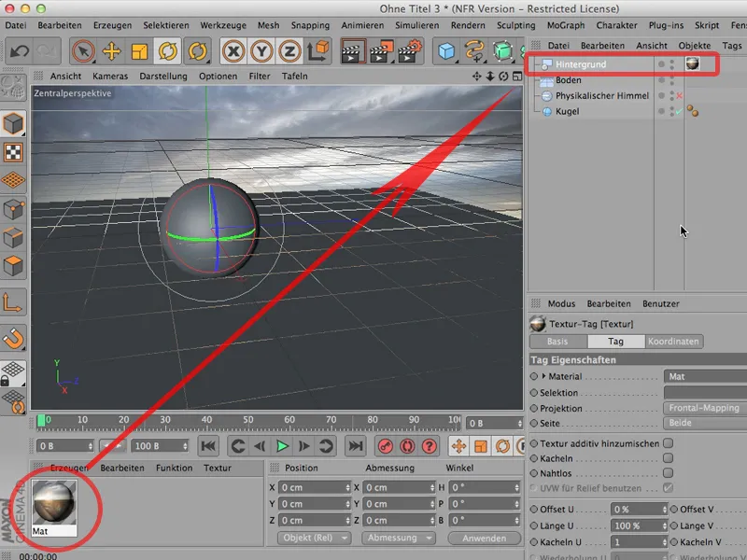The width and height of the screenshot is (747, 560).
Task: Click the locked workplane icon
Action: point(13,372)
